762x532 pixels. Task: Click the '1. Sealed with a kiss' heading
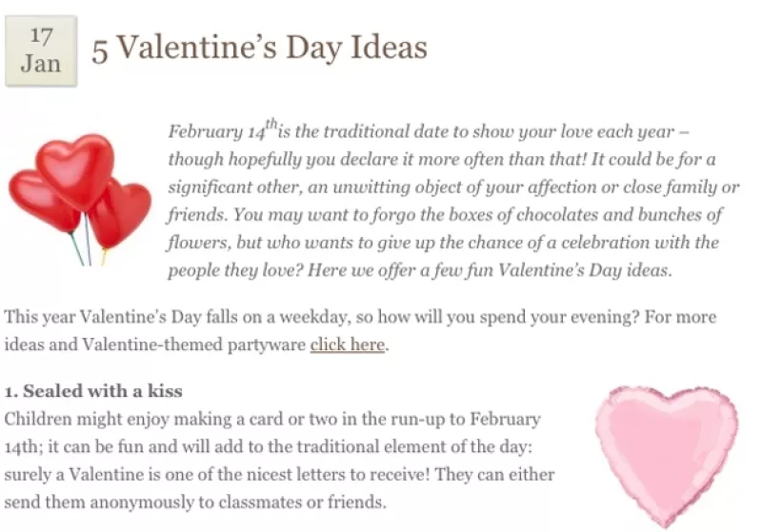point(93,391)
